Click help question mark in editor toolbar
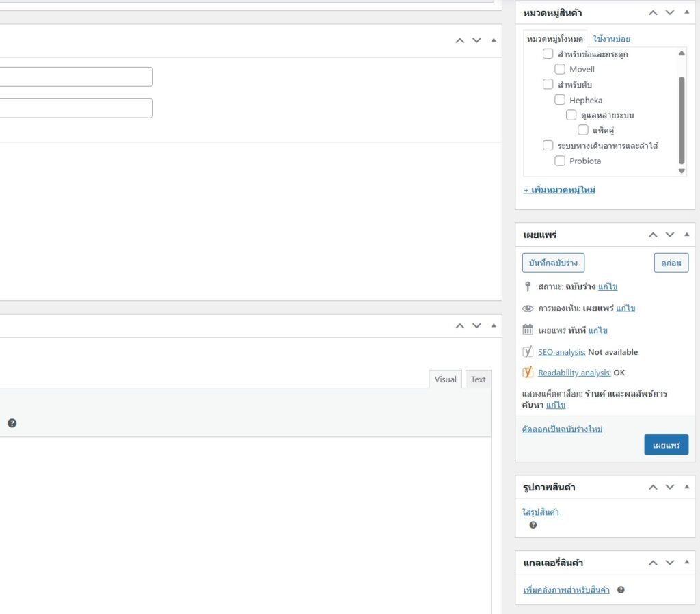The width and height of the screenshot is (700, 614). point(12,423)
